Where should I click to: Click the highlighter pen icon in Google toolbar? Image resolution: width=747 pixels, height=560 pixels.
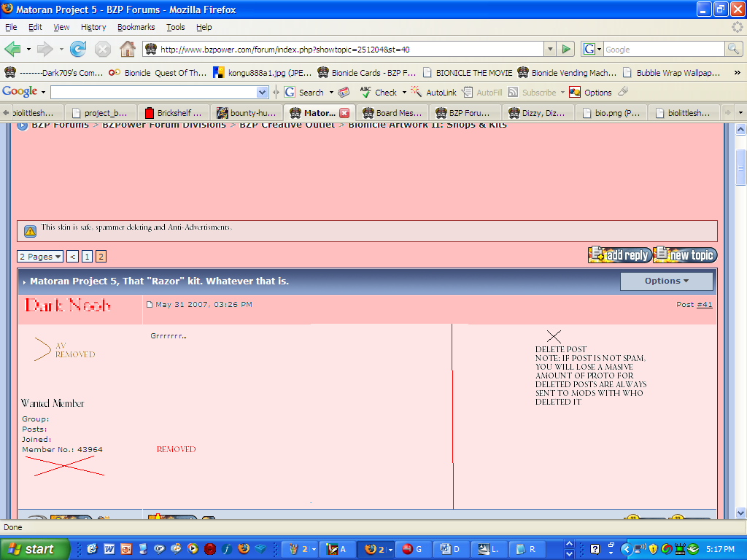[623, 91]
